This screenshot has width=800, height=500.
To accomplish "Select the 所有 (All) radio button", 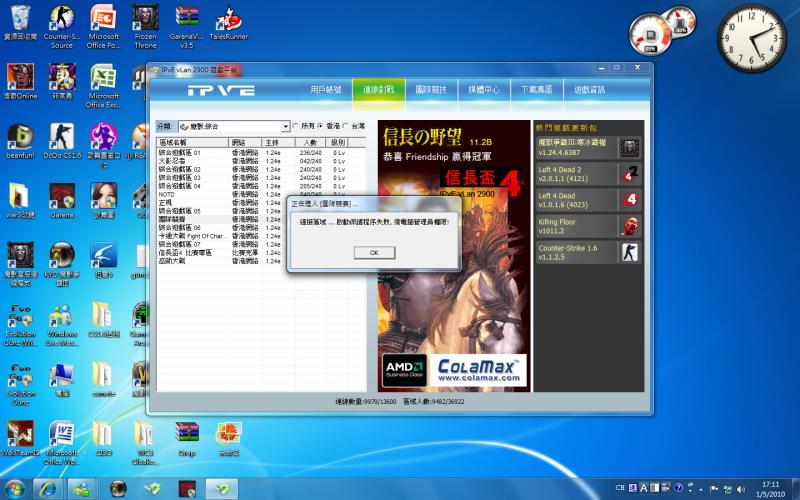I will 295,126.
